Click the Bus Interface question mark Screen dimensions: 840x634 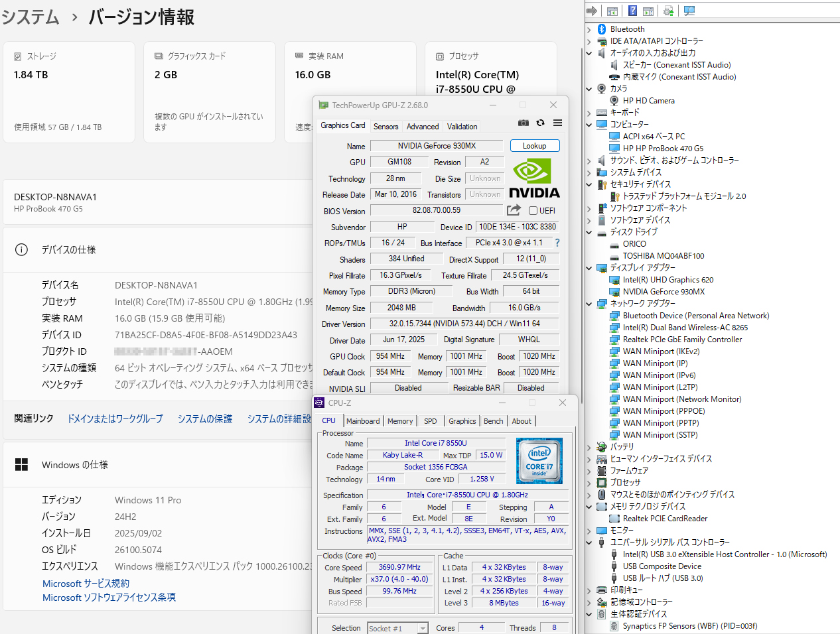pyautogui.click(x=557, y=243)
